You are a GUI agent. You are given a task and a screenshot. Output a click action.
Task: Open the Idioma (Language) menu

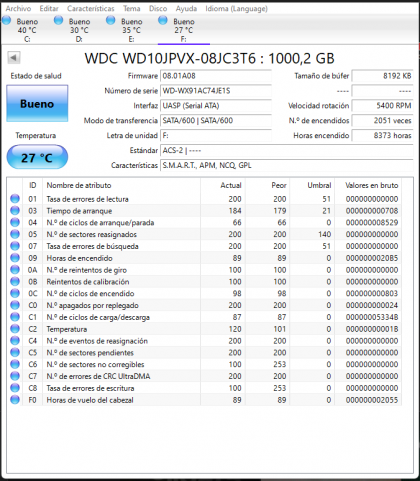click(x=236, y=8)
